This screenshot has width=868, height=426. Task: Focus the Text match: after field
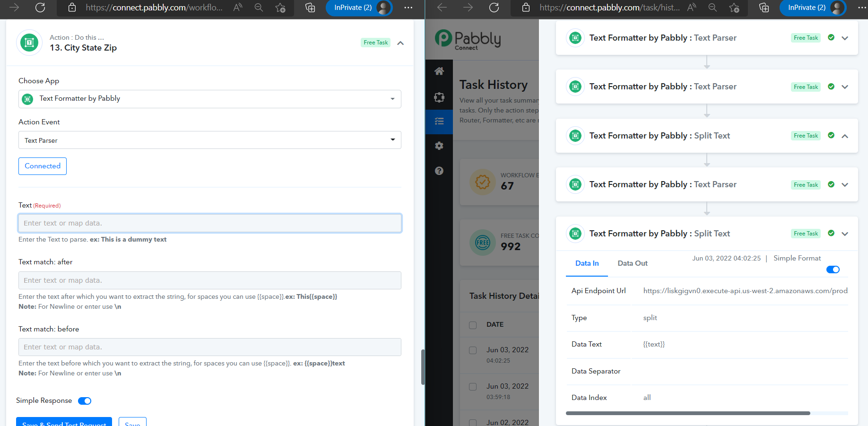coord(210,280)
